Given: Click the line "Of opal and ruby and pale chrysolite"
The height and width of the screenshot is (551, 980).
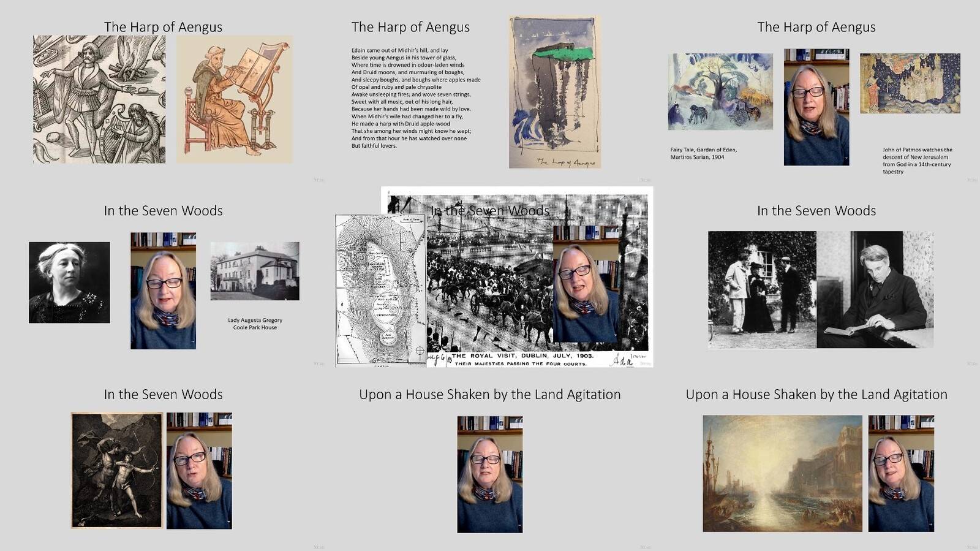Looking at the screenshot, I should pos(396,87).
